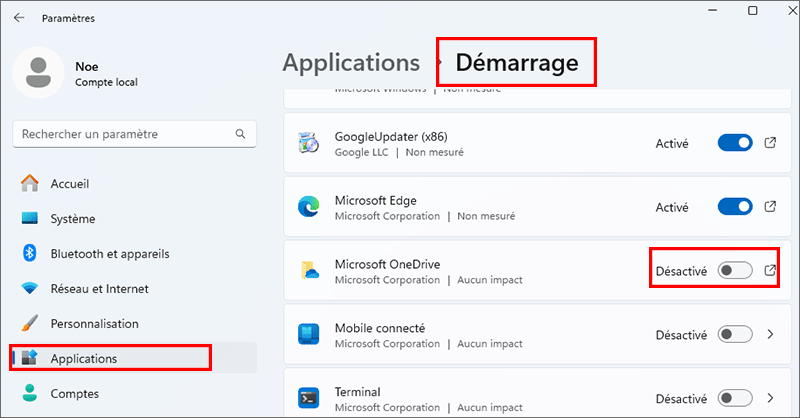Screen dimensions: 800x418
Task: Click Désactivé label on OneDrive row
Action: coord(681,271)
